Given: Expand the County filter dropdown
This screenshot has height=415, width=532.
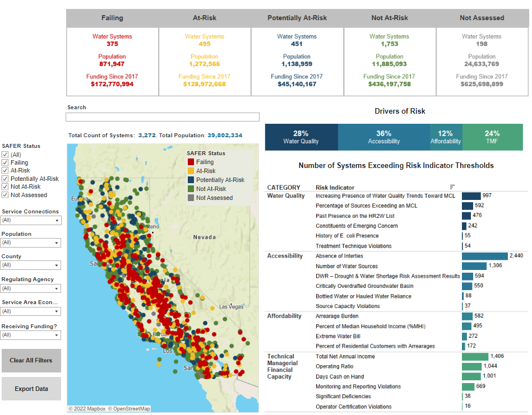Looking at the screenshot, I should click(x=31, y=265).
